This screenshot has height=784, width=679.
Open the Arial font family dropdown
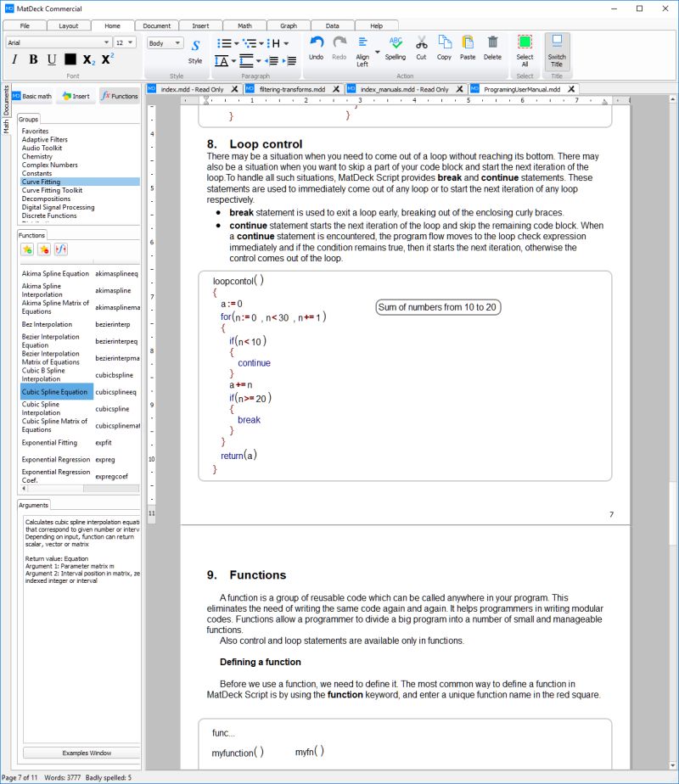pos(58,42)
